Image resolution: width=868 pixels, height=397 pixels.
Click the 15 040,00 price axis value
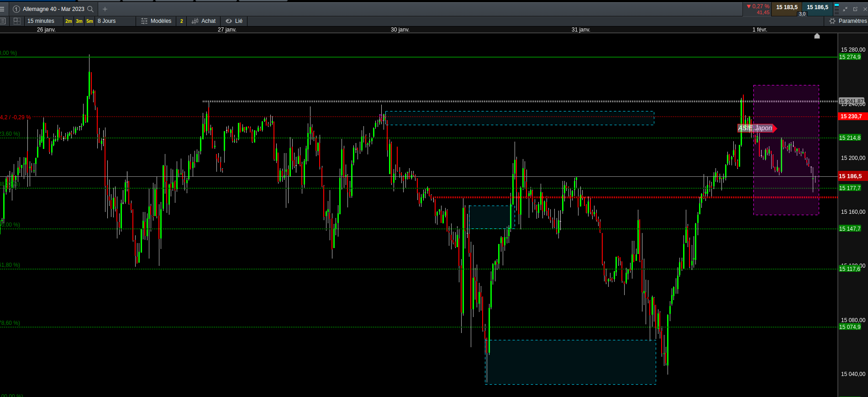(853, 374)
